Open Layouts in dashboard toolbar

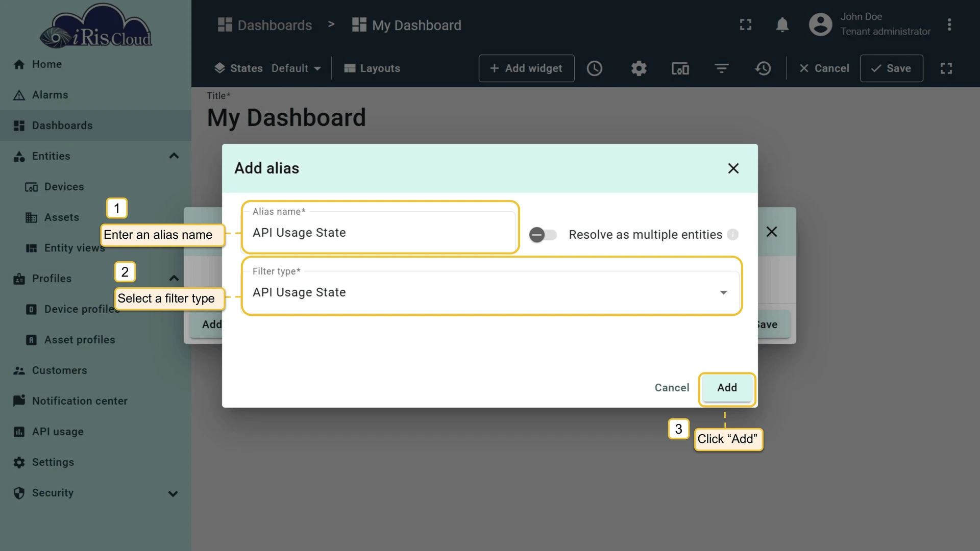tap(372, 68)
